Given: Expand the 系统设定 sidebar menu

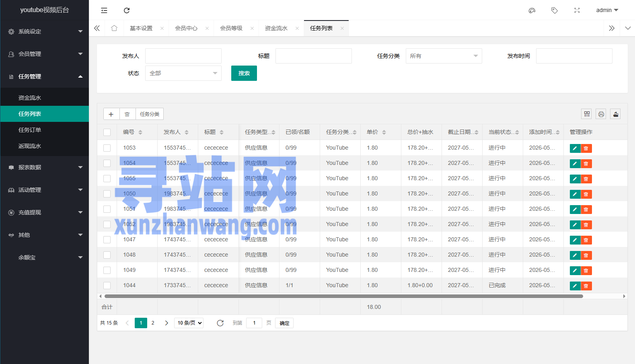Looking at the screenshot, I should 45,31.
